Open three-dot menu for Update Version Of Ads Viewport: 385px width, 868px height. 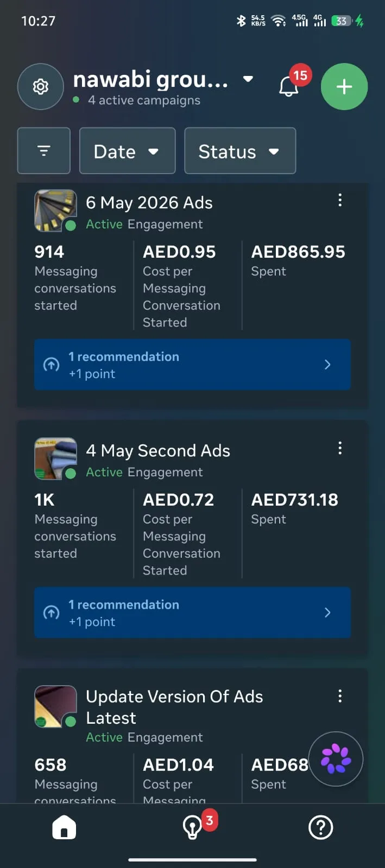[x=340, y=696]
